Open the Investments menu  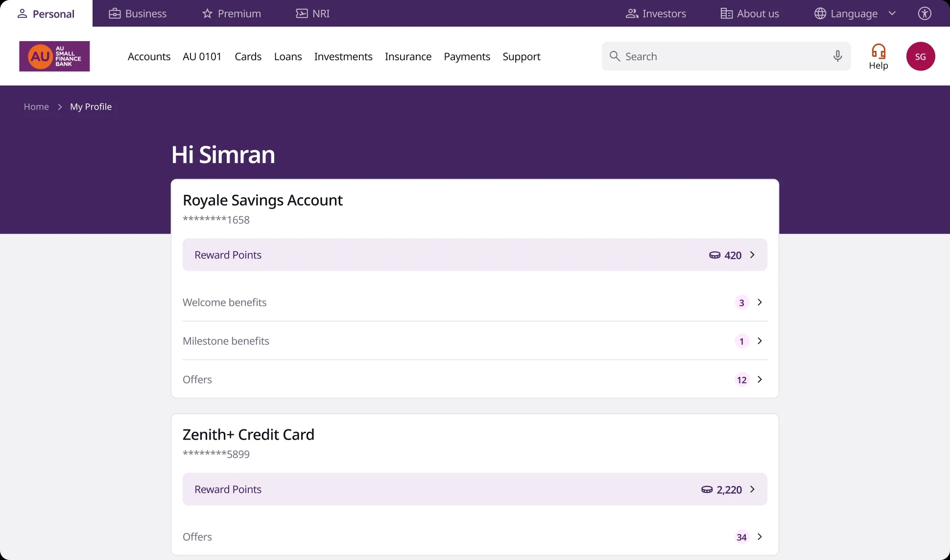(x=343, y=56)
